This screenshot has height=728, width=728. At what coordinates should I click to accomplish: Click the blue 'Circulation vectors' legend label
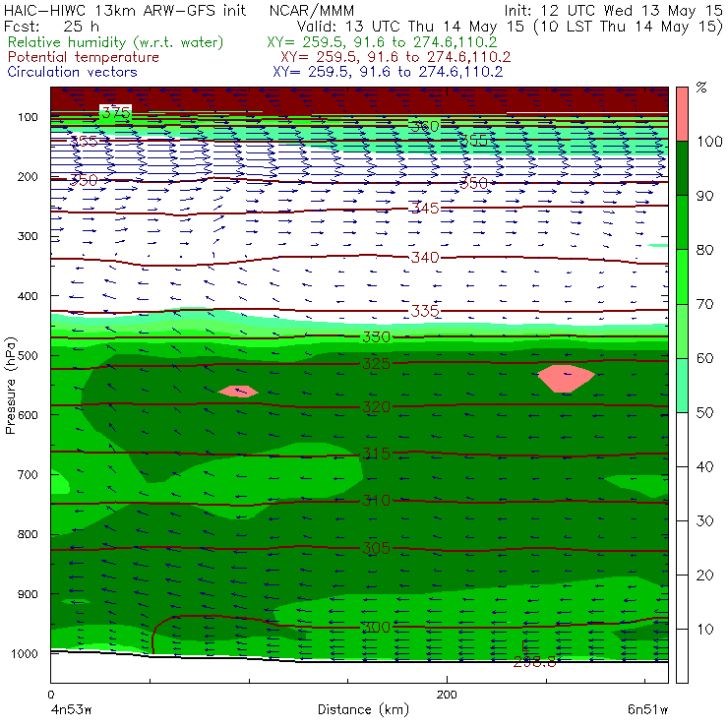[x=72, y=72]
